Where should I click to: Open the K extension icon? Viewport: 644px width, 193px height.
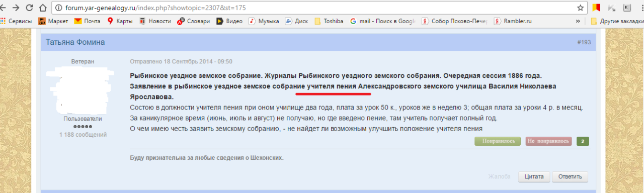[x=627, y=8]
